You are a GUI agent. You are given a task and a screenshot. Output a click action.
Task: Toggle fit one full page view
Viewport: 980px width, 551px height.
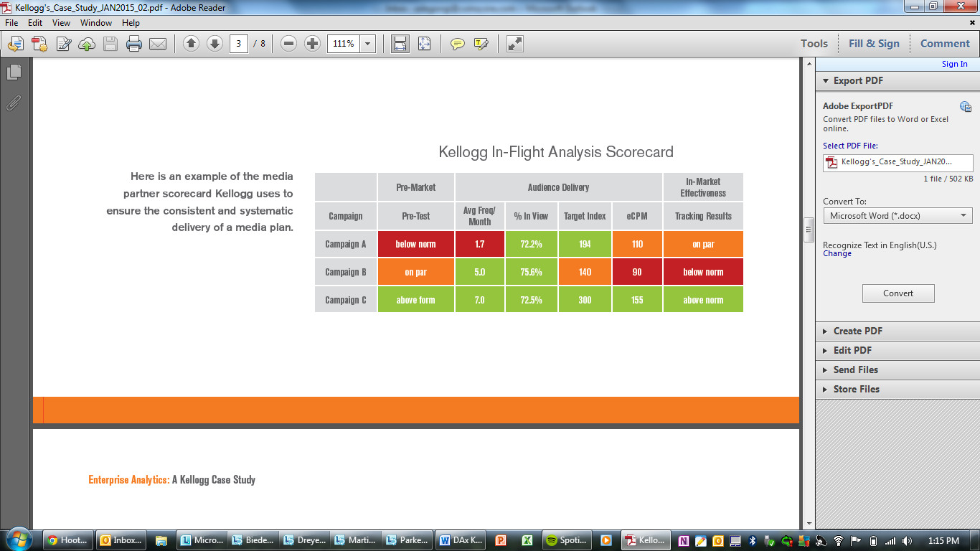(x=424, y=44)
